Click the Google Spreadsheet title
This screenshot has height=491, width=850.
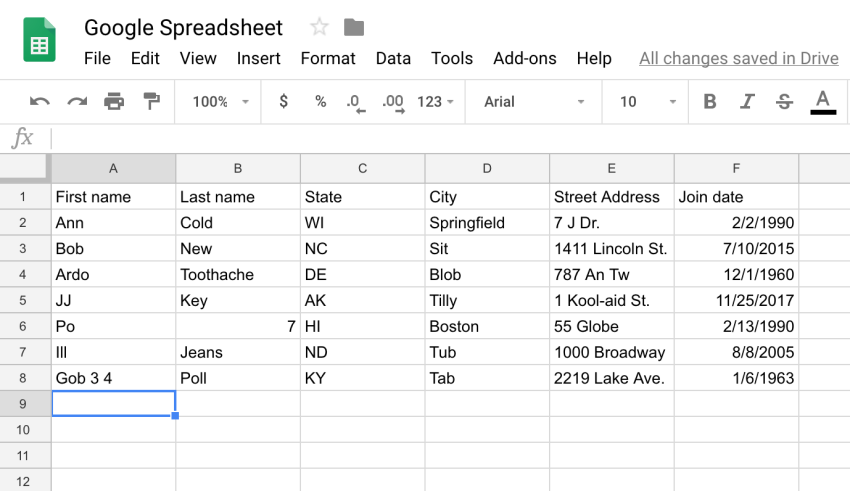tap(183, 28)
